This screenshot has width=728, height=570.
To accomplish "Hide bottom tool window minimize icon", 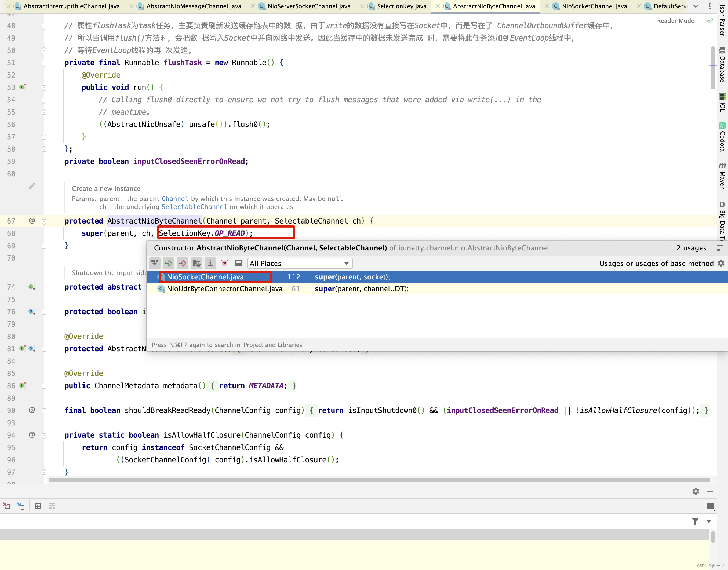I will pos(710,491).
